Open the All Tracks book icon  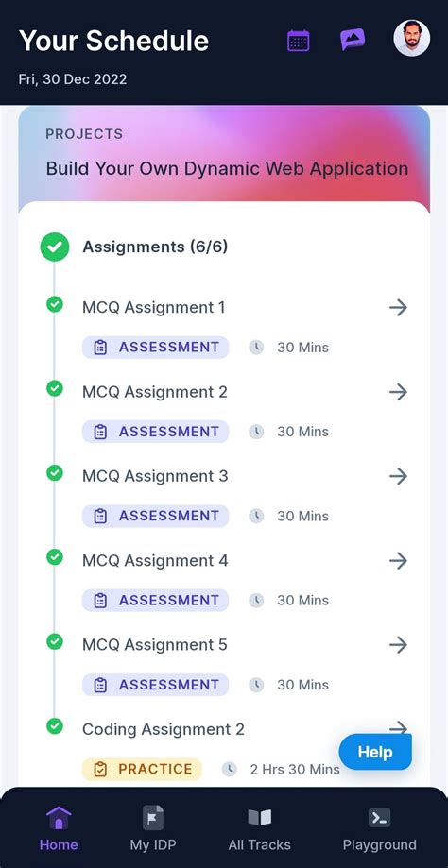pos(259,818)
